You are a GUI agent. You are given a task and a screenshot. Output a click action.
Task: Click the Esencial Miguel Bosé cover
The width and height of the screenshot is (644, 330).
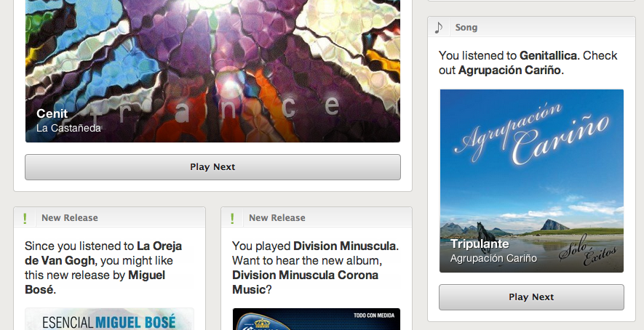pos(109,319)
